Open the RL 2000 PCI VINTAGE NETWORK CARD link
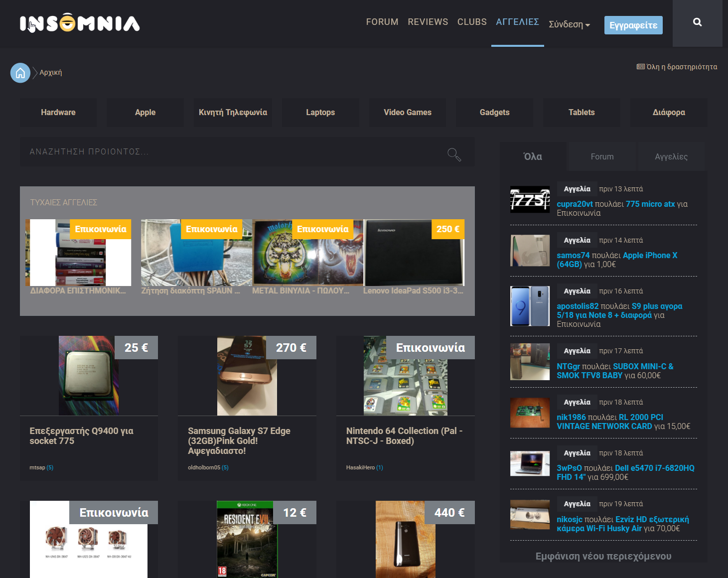Image resolution: width=728 pixels, height=578 pixels. click(610, 422)
